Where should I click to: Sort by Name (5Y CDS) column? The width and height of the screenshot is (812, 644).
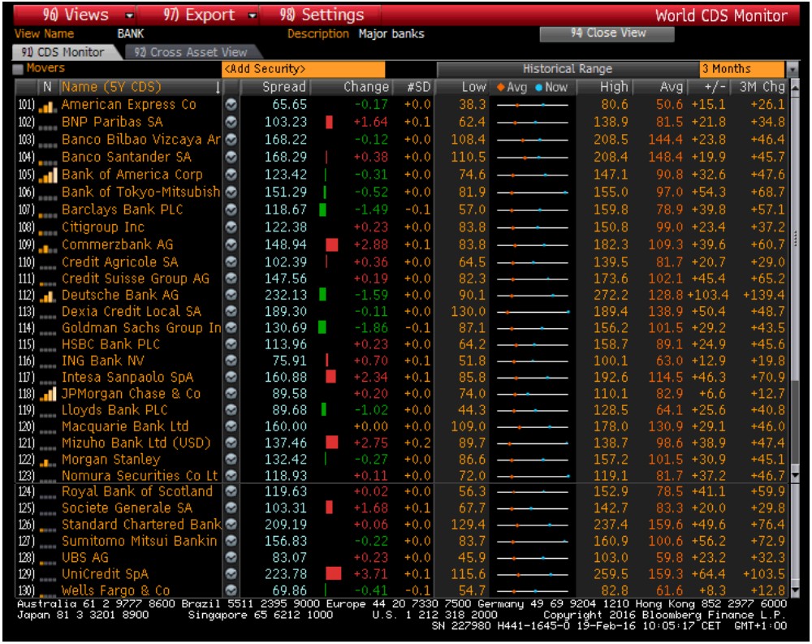coord(140,87)
